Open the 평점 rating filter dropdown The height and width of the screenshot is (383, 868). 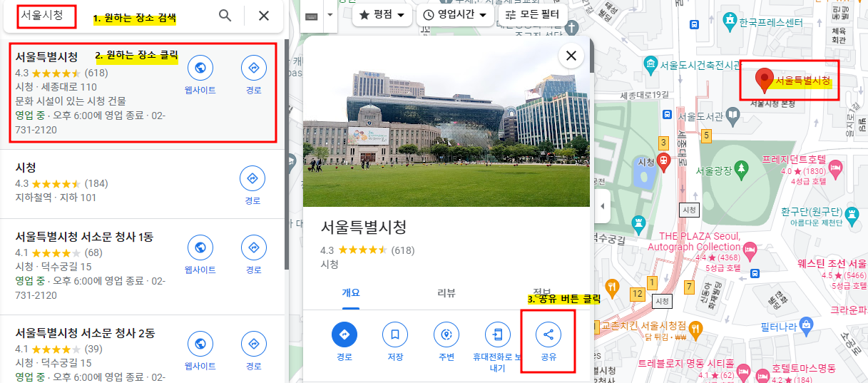382,15
